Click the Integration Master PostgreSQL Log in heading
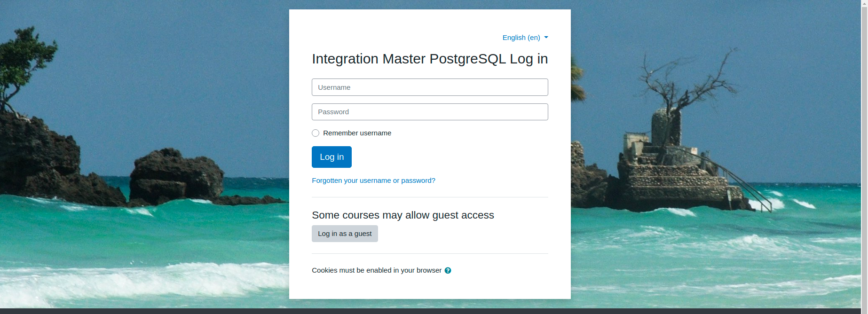Screen dimensions: 868x314 (x=430, y=59)
